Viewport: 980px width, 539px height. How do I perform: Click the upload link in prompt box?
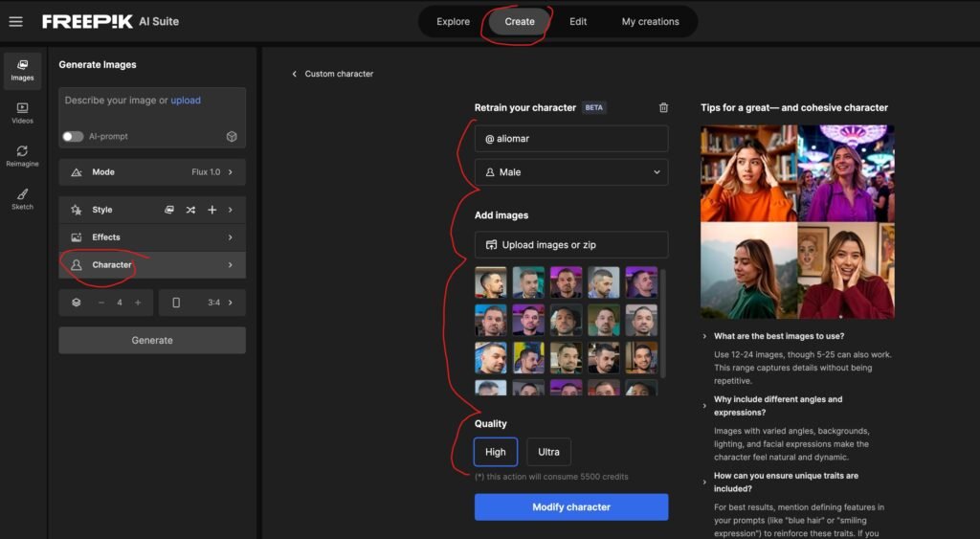(186, 101)
